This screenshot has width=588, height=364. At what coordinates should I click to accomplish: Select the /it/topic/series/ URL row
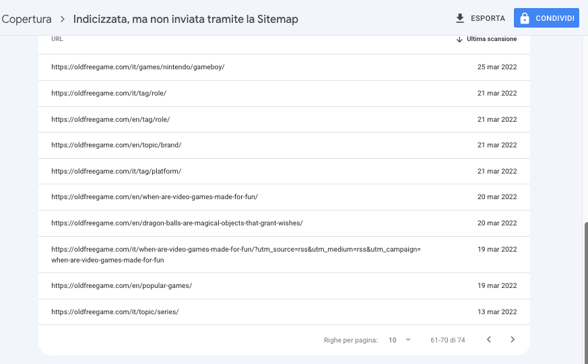[x=284, y=312]
